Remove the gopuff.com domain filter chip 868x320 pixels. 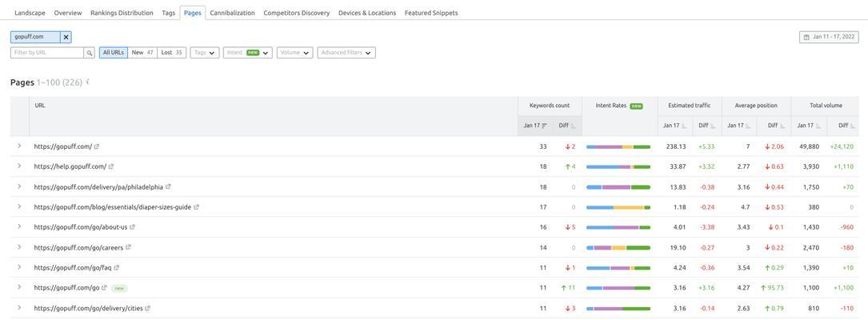point(66,37)
